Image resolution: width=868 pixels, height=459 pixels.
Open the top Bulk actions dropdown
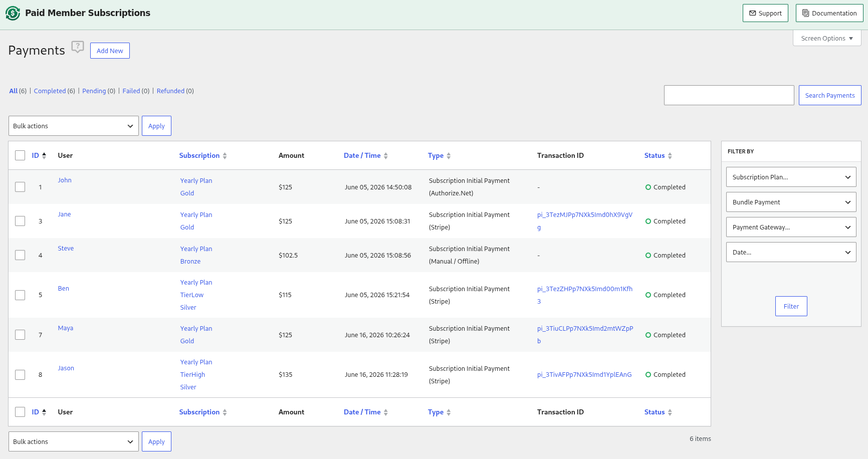pos(74,126)
